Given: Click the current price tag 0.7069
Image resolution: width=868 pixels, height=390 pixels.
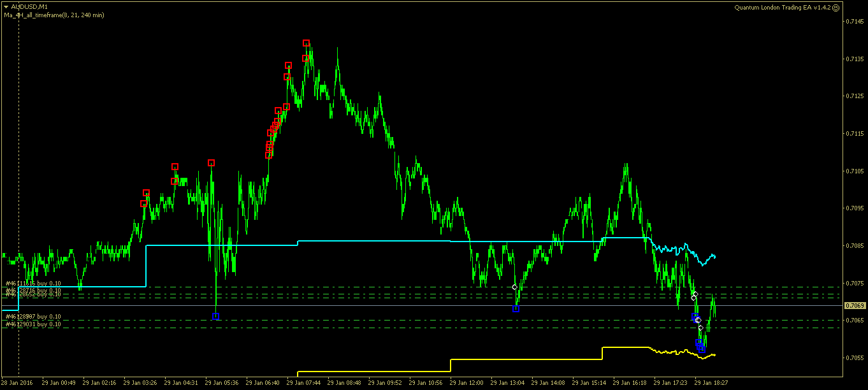Looking at the screenshot, I should point(854,305).
